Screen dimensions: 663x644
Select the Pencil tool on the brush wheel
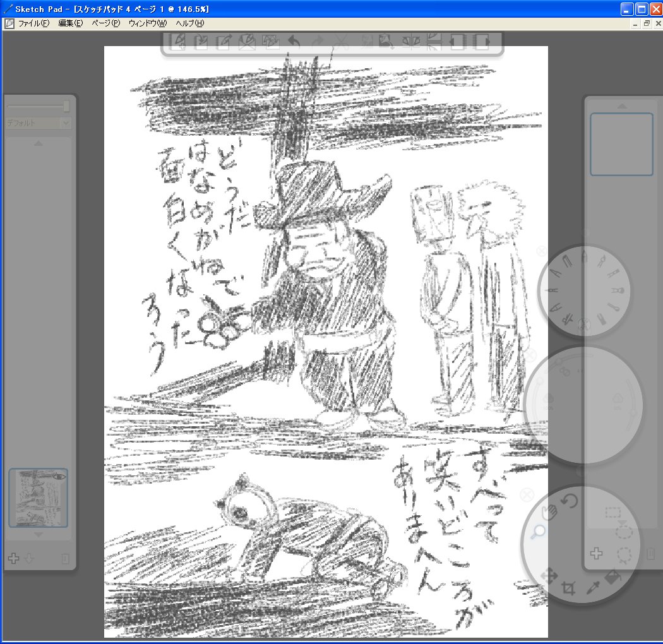[585, 256]
